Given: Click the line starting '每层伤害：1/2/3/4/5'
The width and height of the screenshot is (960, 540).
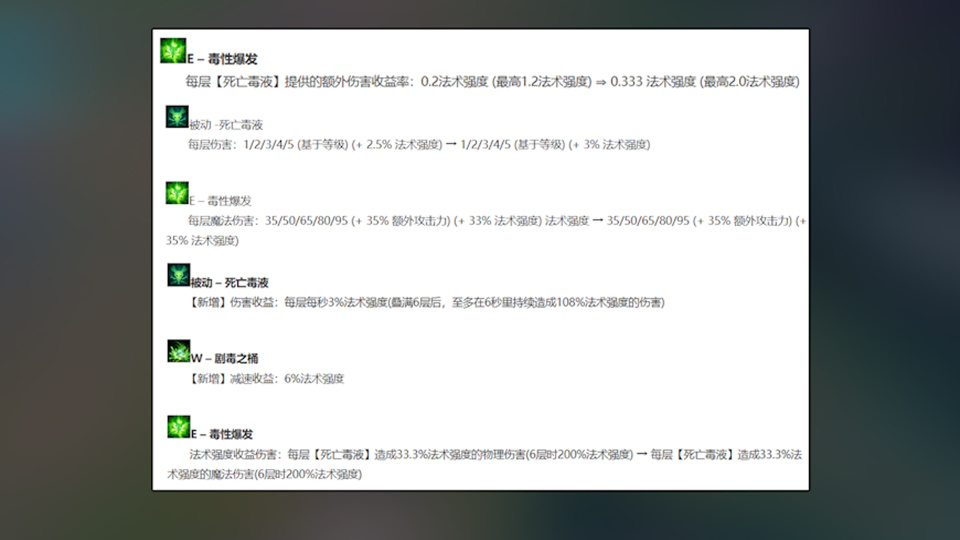Looking at the screenshot, I should [419, 145].
